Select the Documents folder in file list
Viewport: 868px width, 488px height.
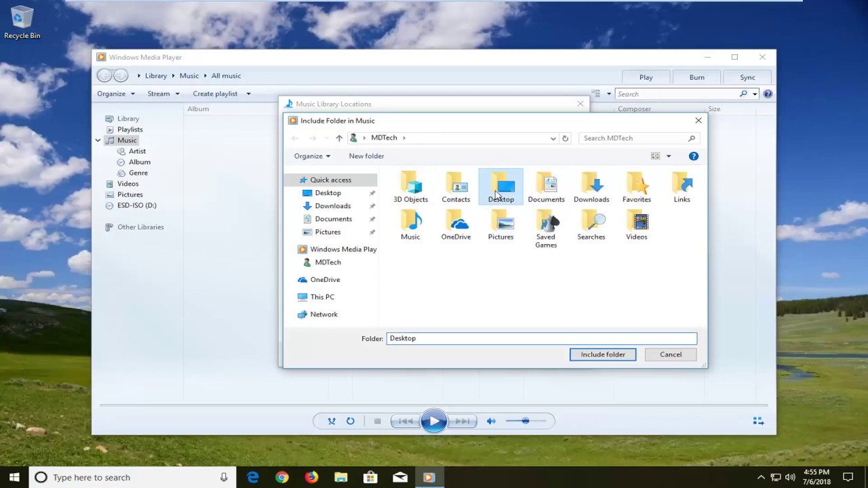click(x=546, y=187)
